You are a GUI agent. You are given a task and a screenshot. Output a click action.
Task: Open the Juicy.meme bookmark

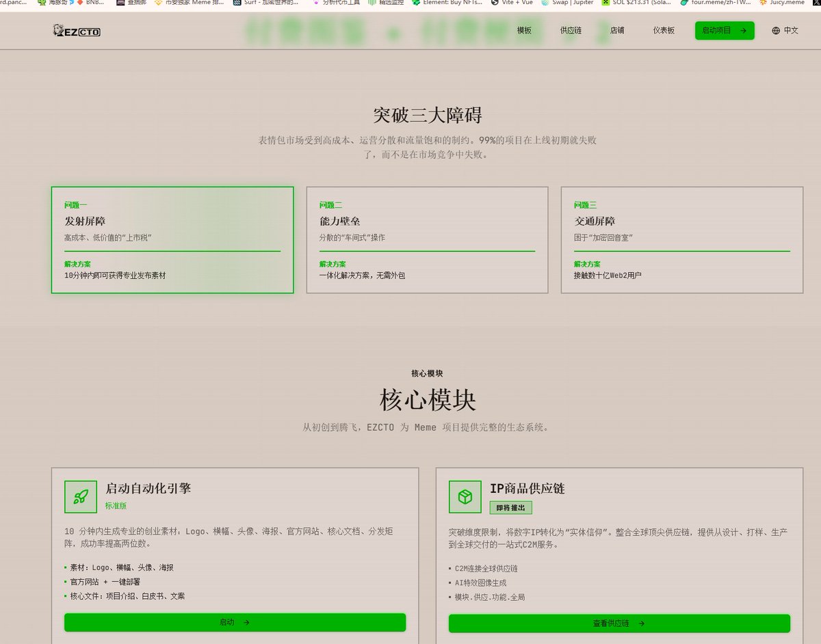(x=782, y=3)
